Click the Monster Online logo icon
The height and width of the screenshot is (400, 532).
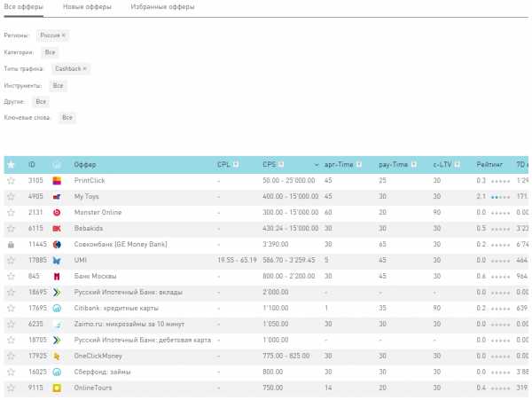pyautogui.click(x=57, y=212)
